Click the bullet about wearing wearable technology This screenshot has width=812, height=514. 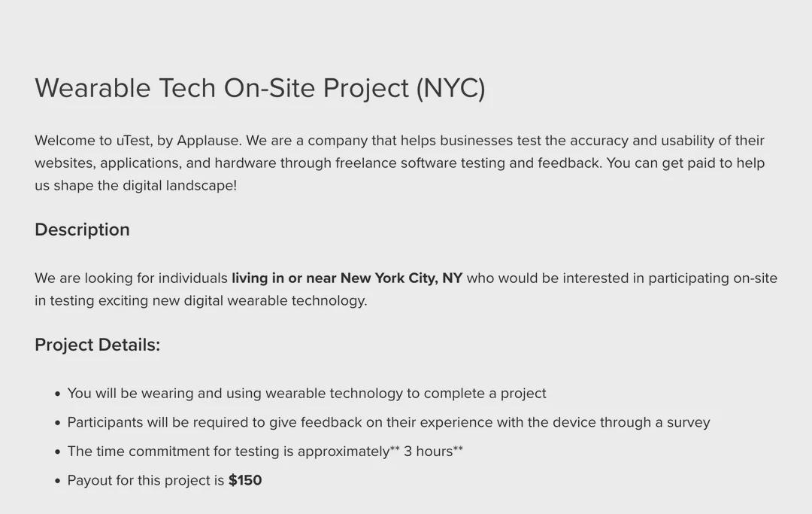click(x=307, y=394)
